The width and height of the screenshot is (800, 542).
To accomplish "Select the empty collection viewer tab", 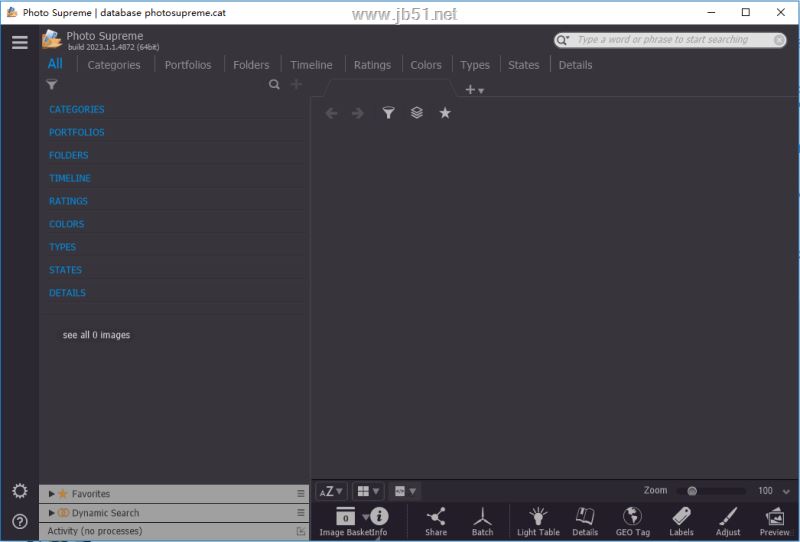I will point(389,88).
